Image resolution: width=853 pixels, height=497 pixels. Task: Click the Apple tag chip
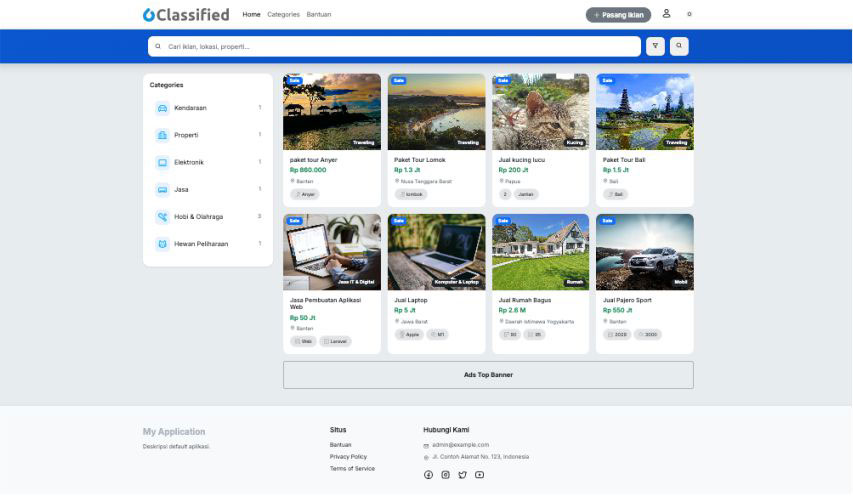(x=409, y=334)
